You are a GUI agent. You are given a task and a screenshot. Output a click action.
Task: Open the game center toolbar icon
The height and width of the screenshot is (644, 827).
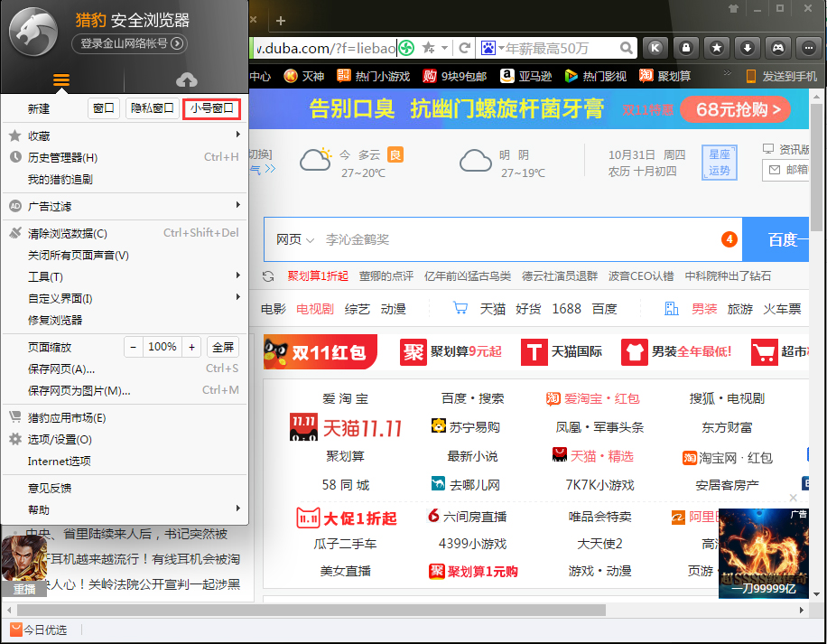(x=778, y=48)
